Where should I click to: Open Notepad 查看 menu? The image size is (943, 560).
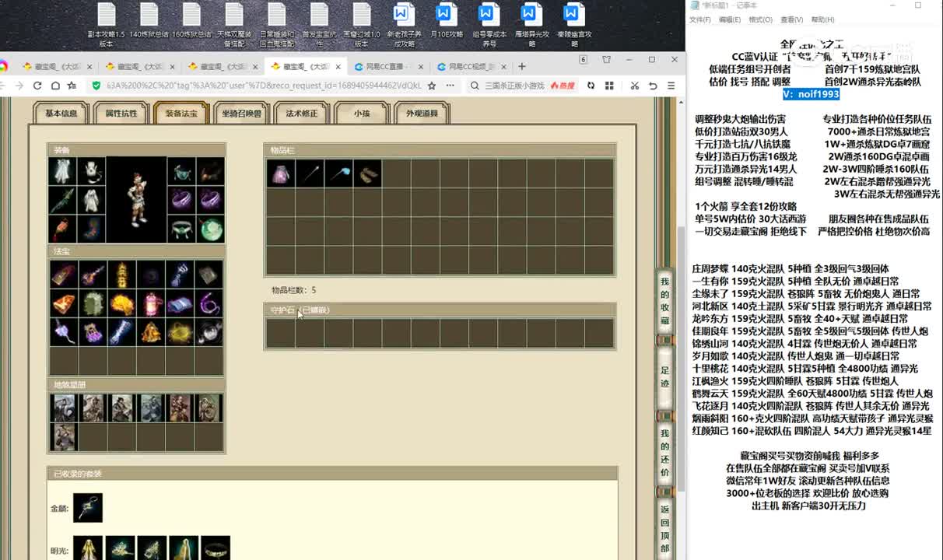(791, 19)
